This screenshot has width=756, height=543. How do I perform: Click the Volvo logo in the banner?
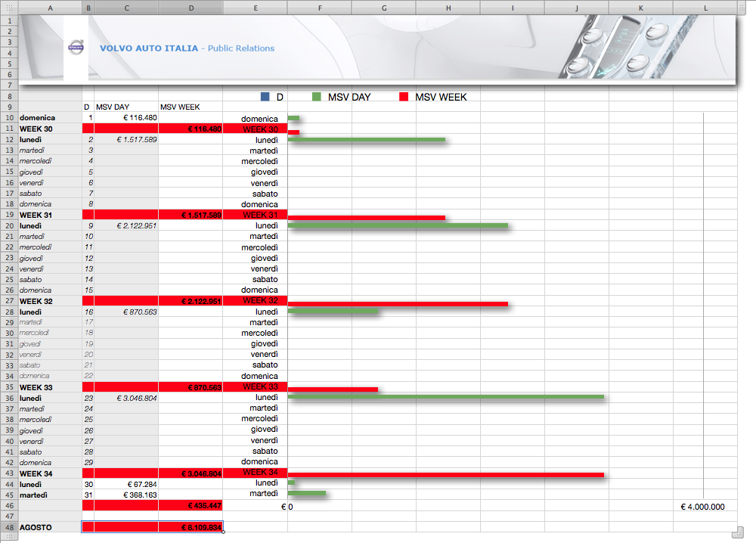(76, 48)
